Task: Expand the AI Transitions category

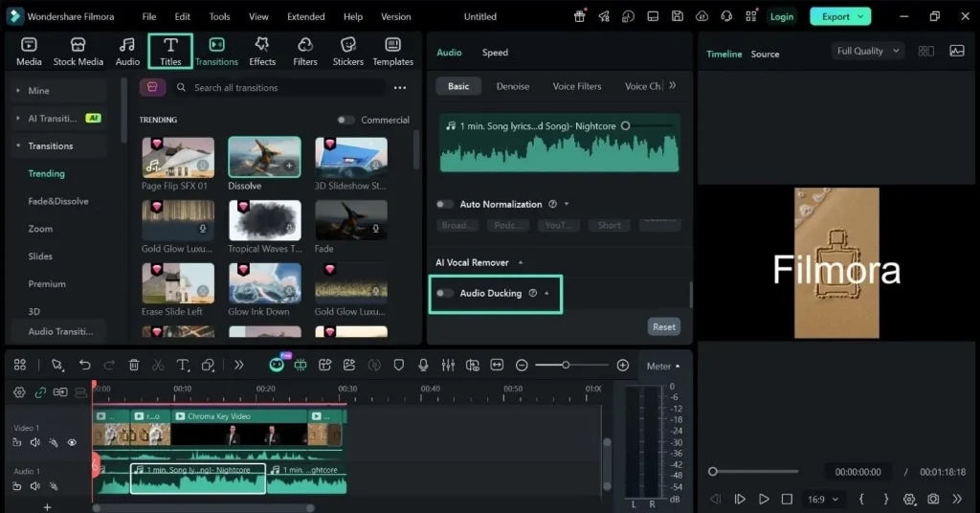Action: pyautogui.click(x=17, y=118)
